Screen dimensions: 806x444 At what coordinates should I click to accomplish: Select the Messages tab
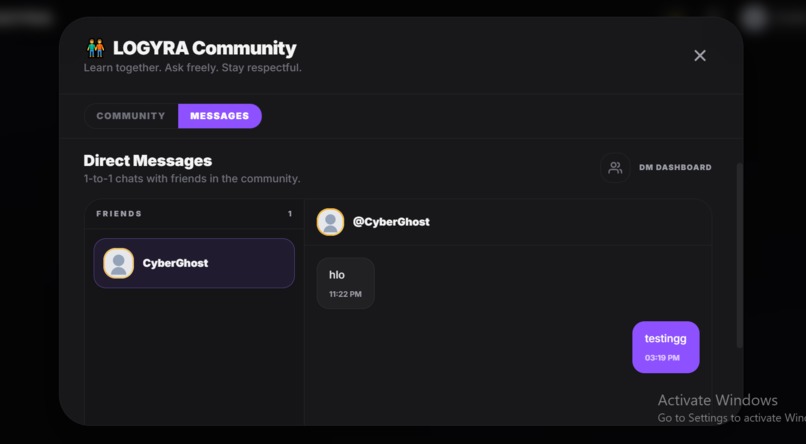click(x=219, y=116)
